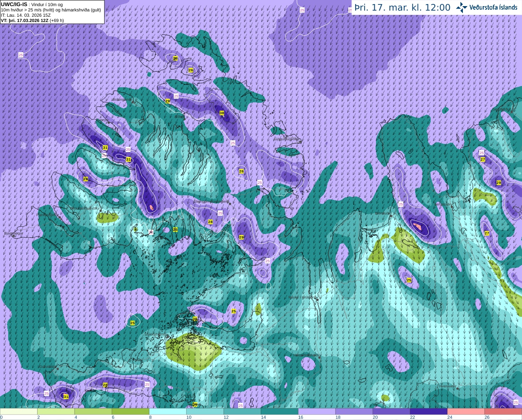The image size is (522, 420).
Task: Click the '10m hviður > 25 m/s' description line
Action: tap(51, 10)
